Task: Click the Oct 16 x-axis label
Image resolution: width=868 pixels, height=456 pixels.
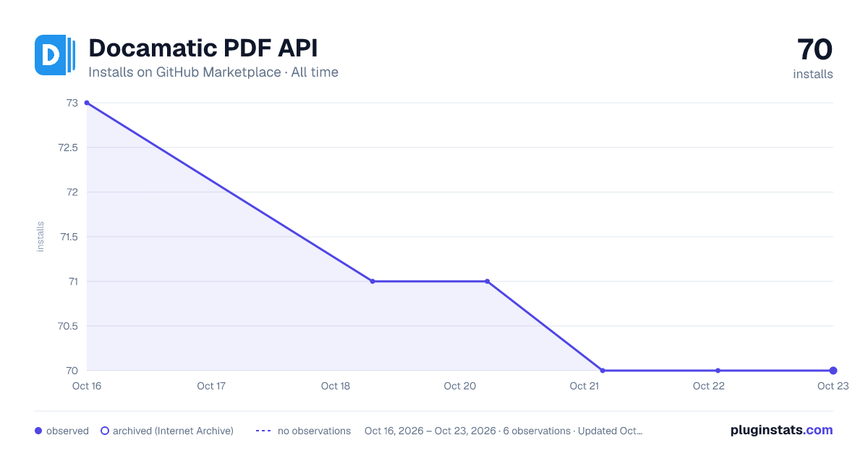Action: [x=86, y=386]
